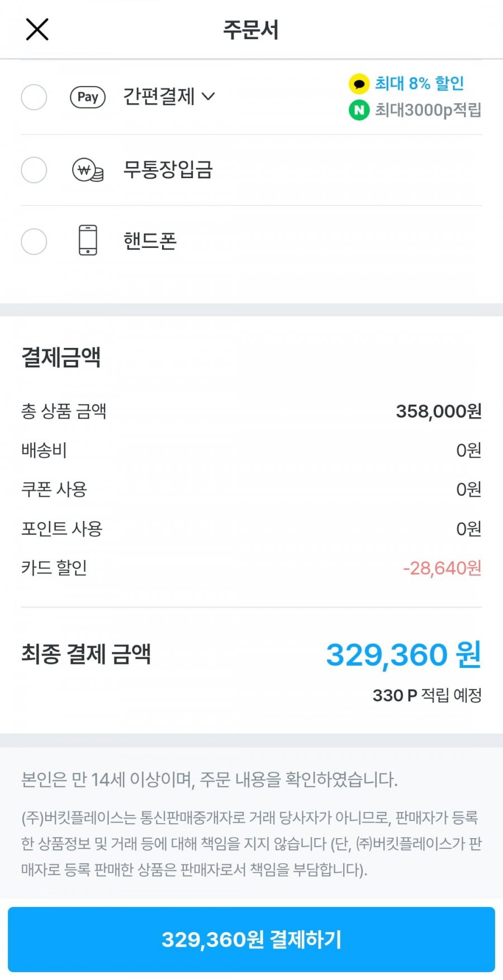Select the 핸드폰 payment radio button

[x=34, y=242]
